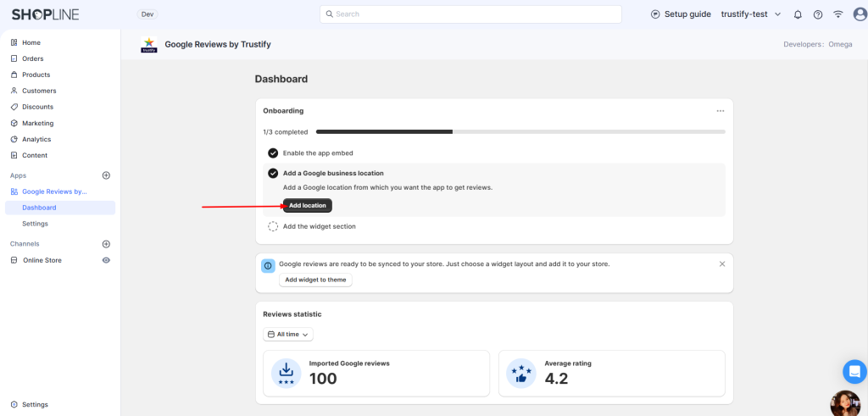View Online Store with the eye icon
868x416 pixels.
(106, 260)
